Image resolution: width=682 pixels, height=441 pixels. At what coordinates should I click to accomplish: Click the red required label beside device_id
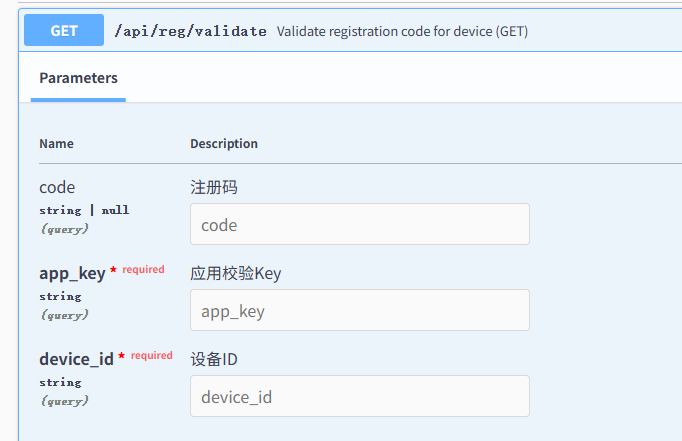[151, 356]
